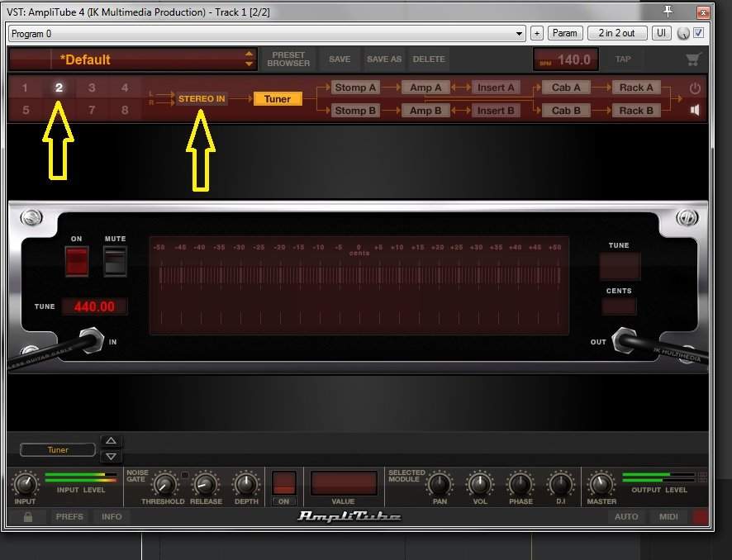Click the red indicator next to MIDI

click(700, 516)
